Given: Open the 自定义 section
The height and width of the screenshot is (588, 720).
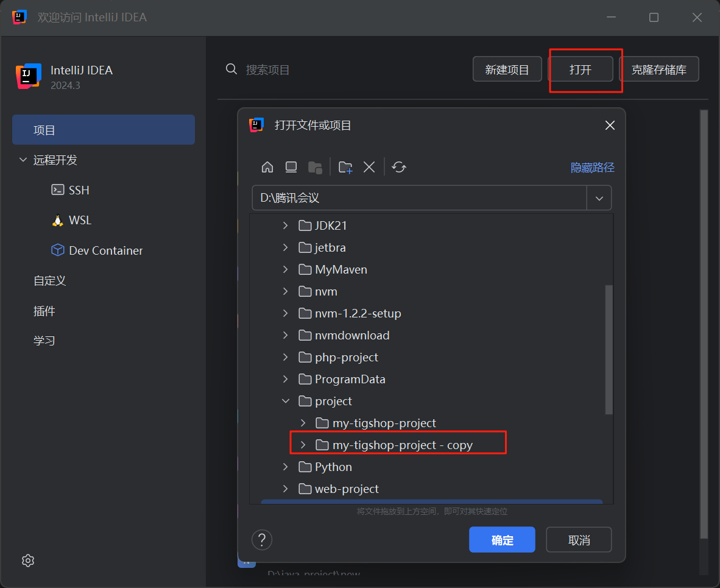Looking at the screenshot, I should point(49,281).
